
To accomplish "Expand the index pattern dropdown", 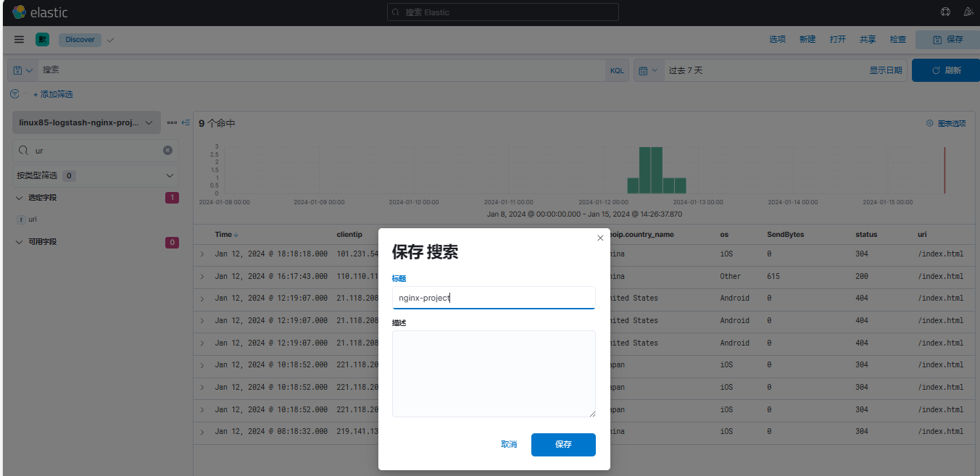I will click(x=87, y=123).
